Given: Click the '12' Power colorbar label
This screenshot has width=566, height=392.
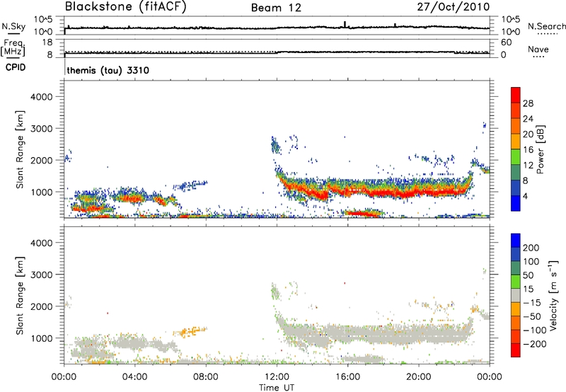Looking at the screenshot, I should point(528,166).
